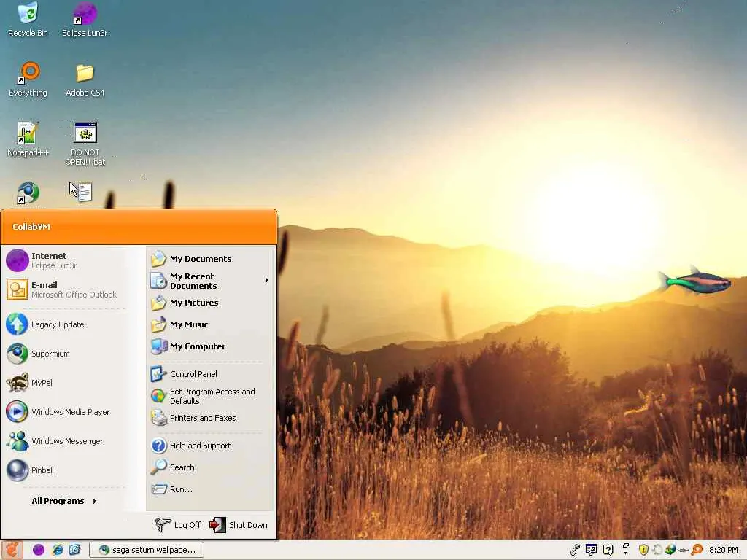
Task: Open the Run... dialog
Action: [x=211, y=489]
